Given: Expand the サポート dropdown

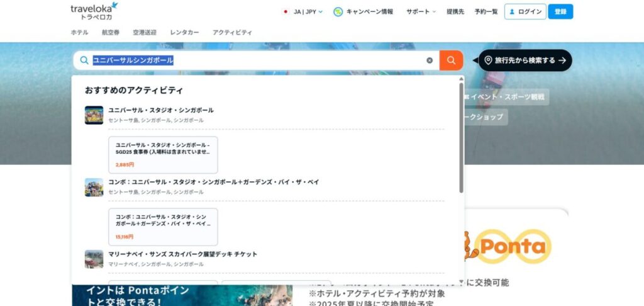Looking at the screenshot, I should click(421, 11).
